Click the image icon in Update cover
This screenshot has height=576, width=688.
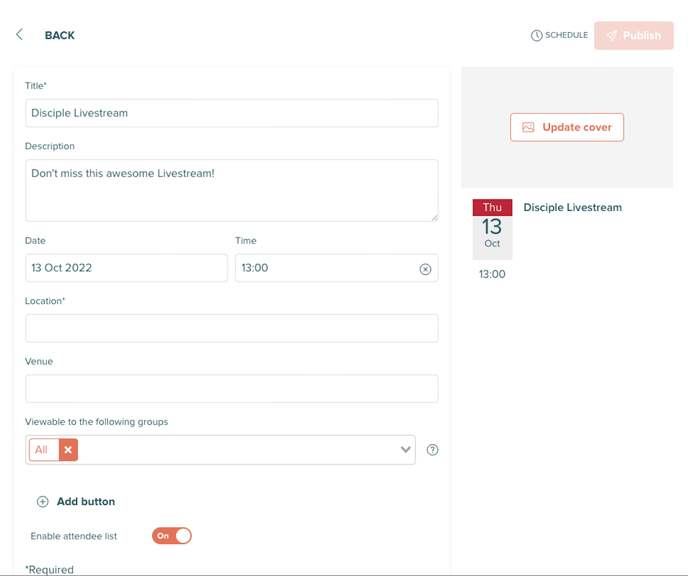click(528, 127)
